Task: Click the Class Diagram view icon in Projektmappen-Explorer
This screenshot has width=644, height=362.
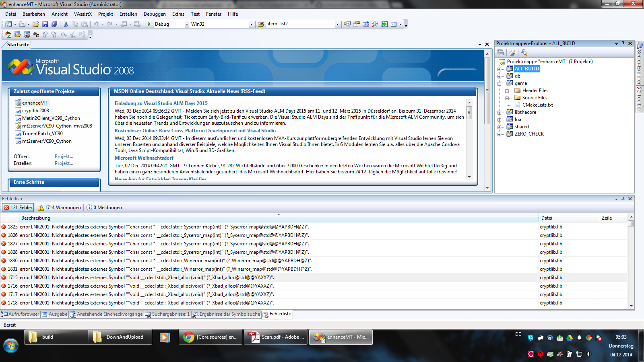Action: pos(524,52)
